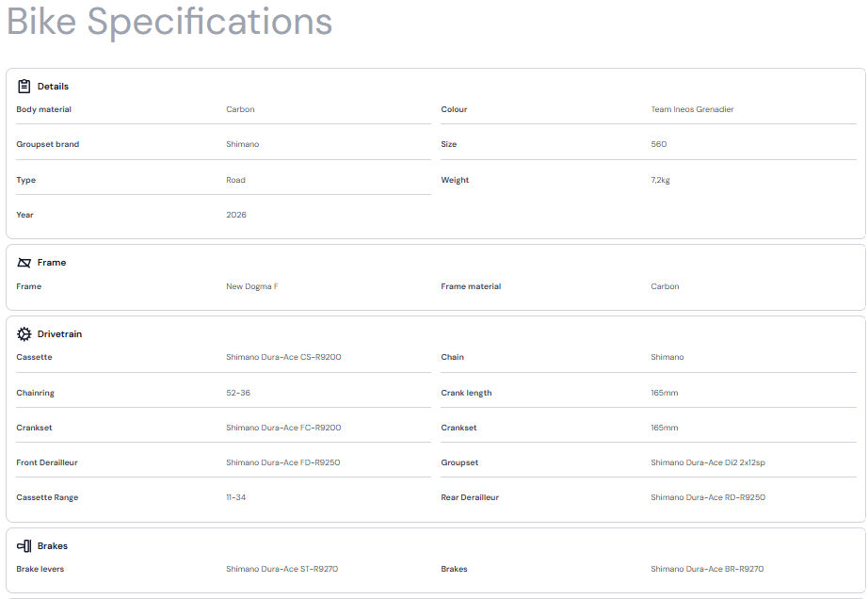
Task: Select the 560 size value
Action: (x=659, y=144)
